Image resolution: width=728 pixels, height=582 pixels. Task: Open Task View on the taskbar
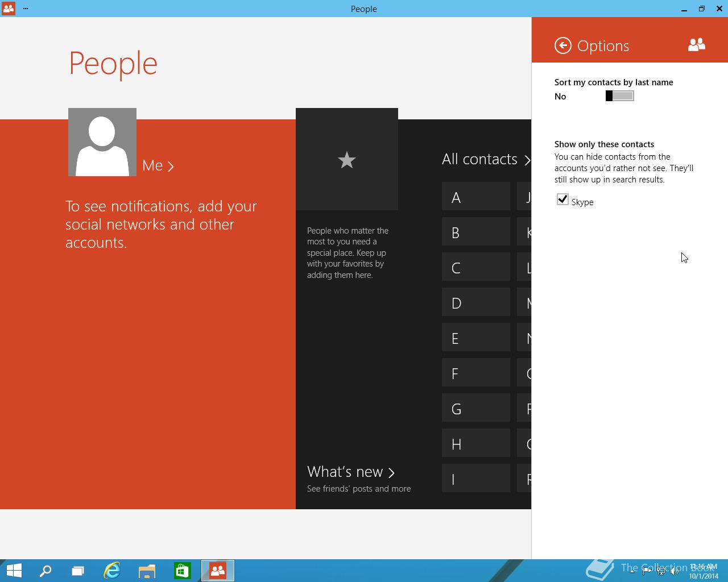78,571
